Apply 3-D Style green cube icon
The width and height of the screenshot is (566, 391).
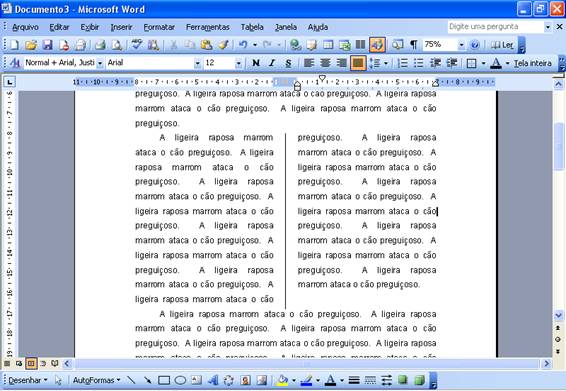coord(419,380)
